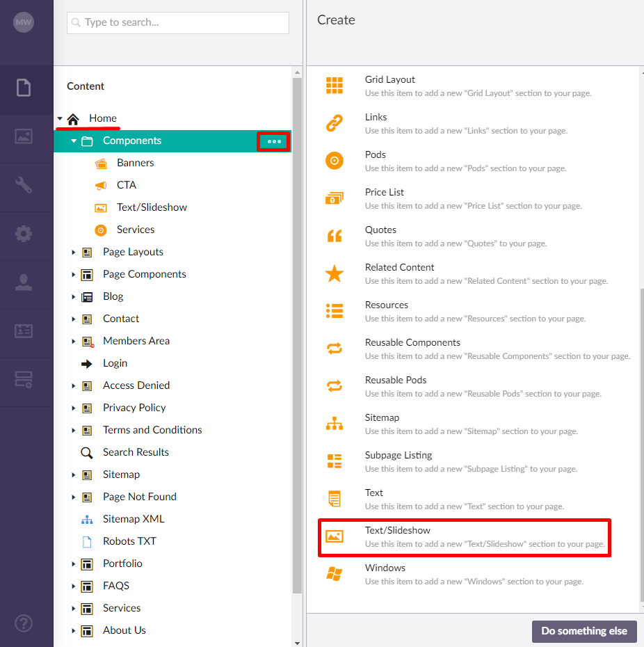Expand the Page Layouts node

pyautogui.click(x=74, y=252)
